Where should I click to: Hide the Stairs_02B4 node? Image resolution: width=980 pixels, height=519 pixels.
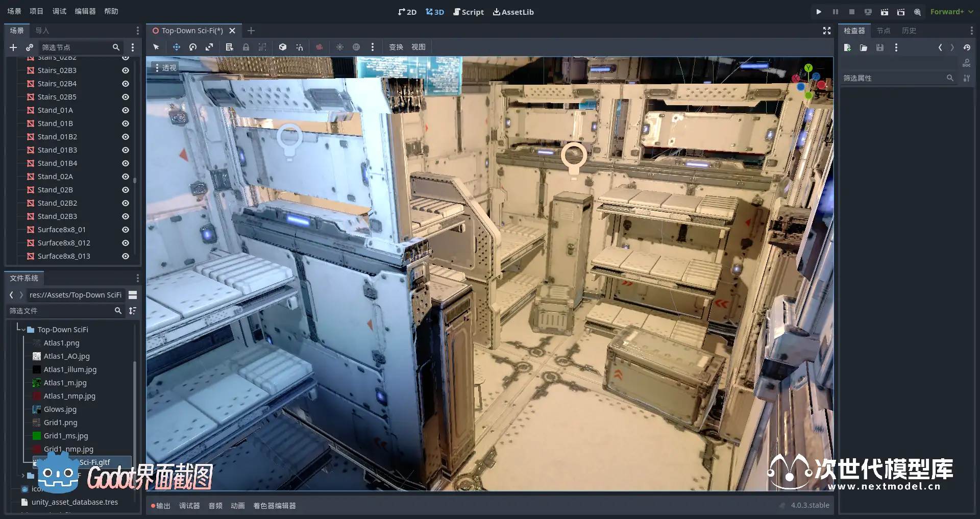click(x=125, y=84)
